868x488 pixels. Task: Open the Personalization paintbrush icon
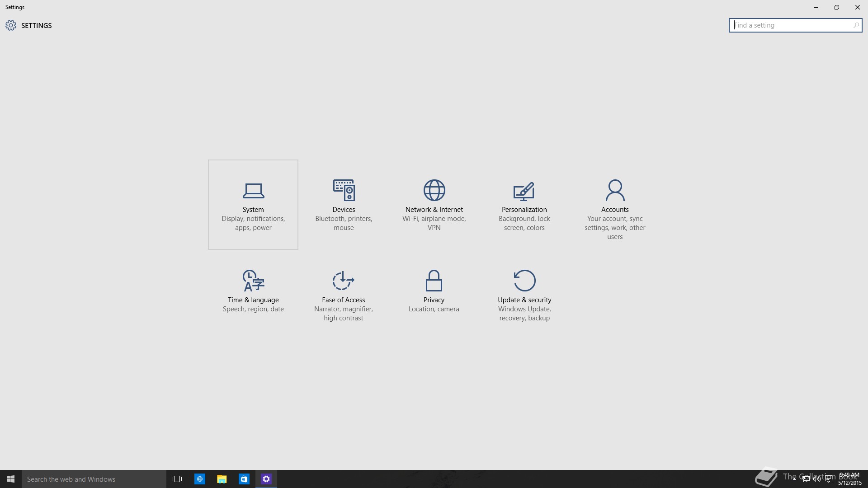524,191
